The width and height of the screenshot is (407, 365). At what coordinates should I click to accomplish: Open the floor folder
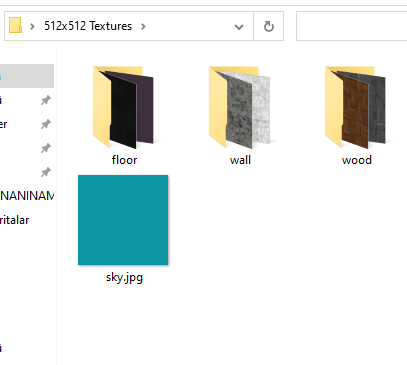point(124,107)
